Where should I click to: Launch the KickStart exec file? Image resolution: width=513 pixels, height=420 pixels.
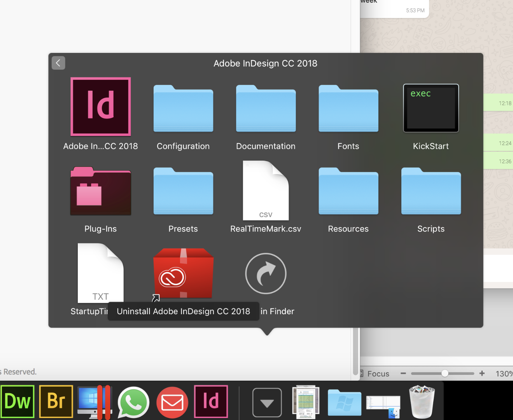pyautogui.click(x=431, y=108)
